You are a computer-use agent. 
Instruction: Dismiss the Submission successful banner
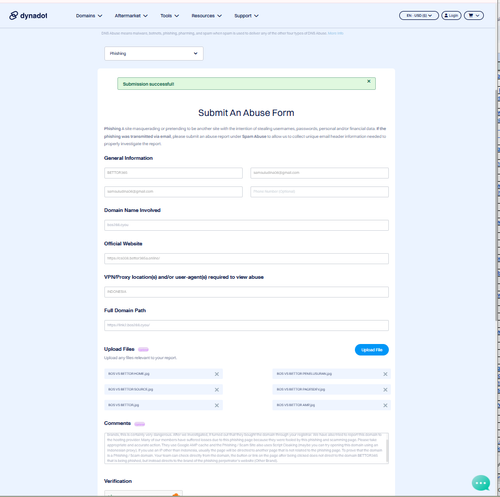coord(369,81)
